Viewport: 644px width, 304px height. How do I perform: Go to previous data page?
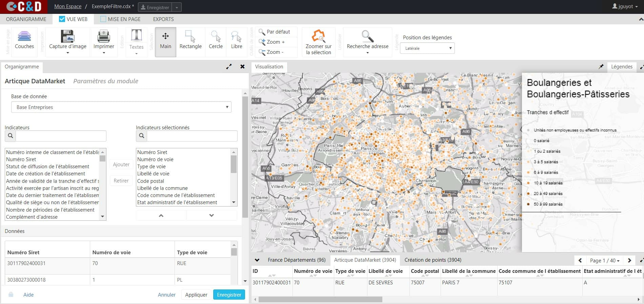[x=580, y=260]
